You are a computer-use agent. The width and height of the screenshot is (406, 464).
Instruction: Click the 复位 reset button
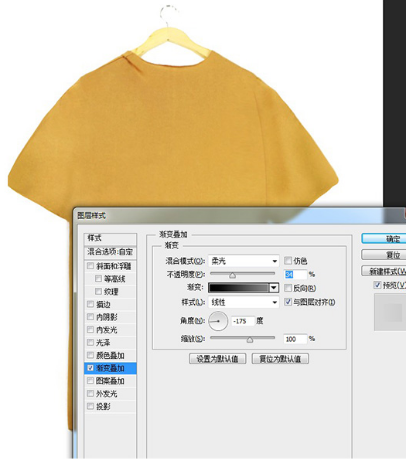point(384,255)
